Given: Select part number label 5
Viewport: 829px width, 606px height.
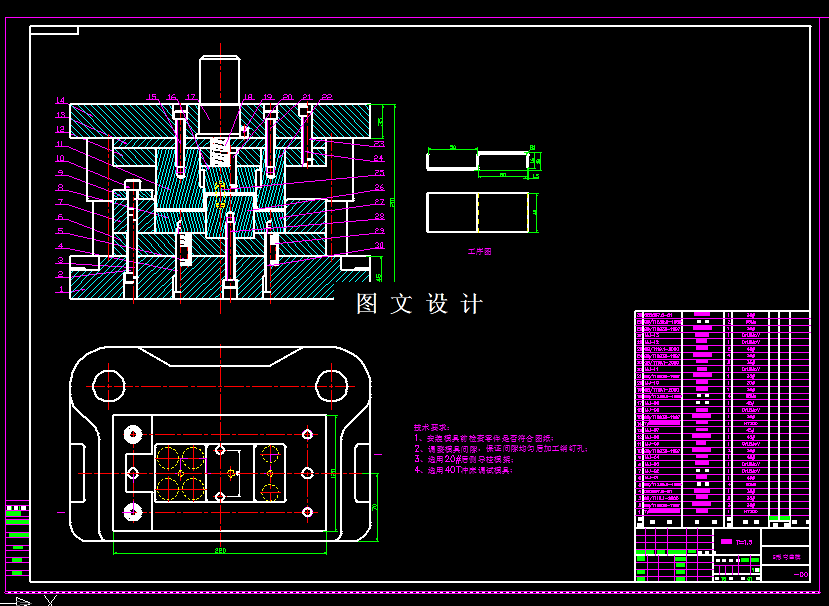Looking at the screenshot, I should pyautogui.click(x=61, y=231).
